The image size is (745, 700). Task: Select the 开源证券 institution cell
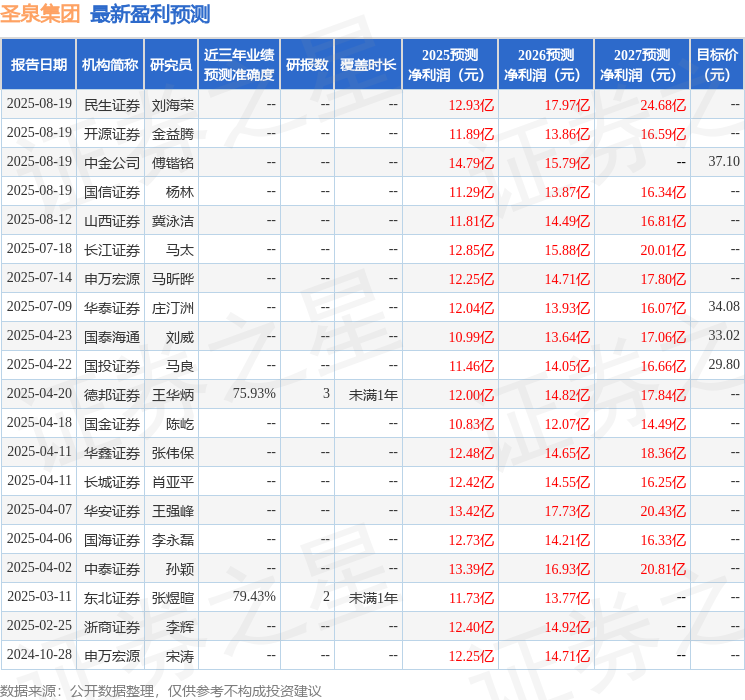point(112,134)
